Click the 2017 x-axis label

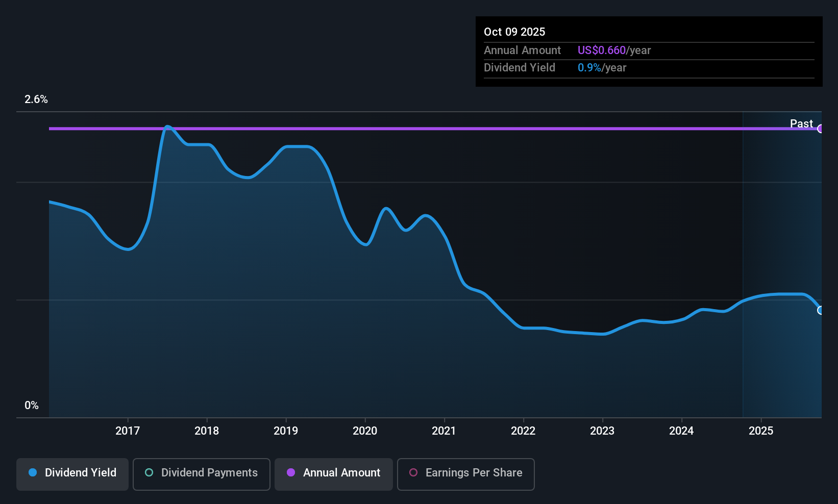tap(128, 431)
